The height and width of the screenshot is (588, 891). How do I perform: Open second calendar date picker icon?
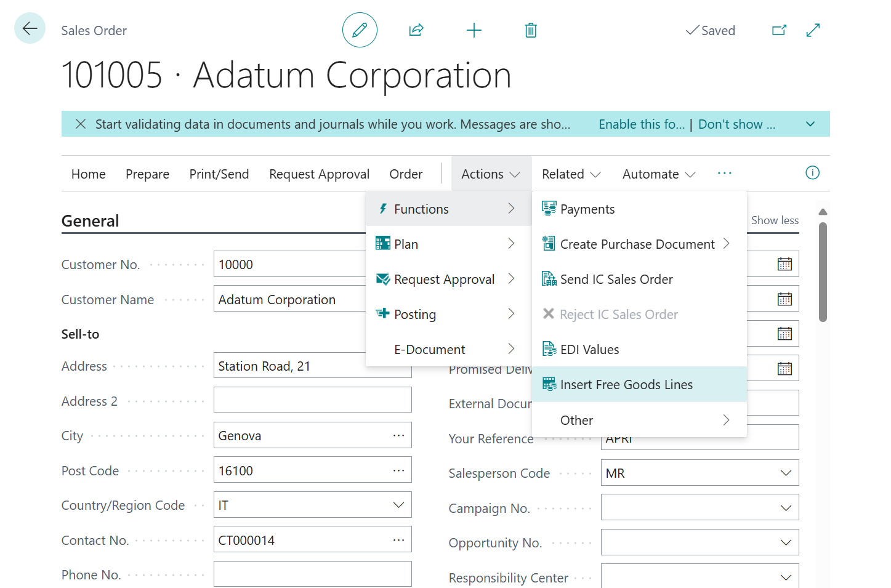(x=784, y=299)
